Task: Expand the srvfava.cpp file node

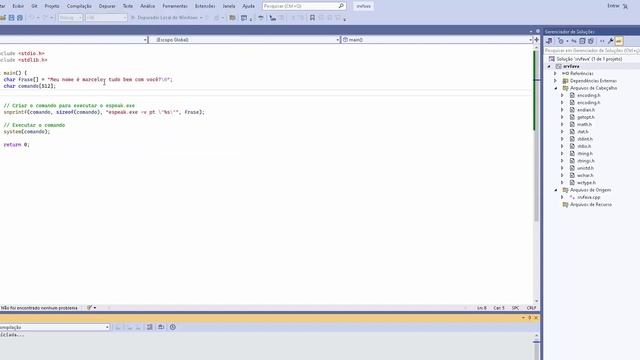Action: pos(562,197)
